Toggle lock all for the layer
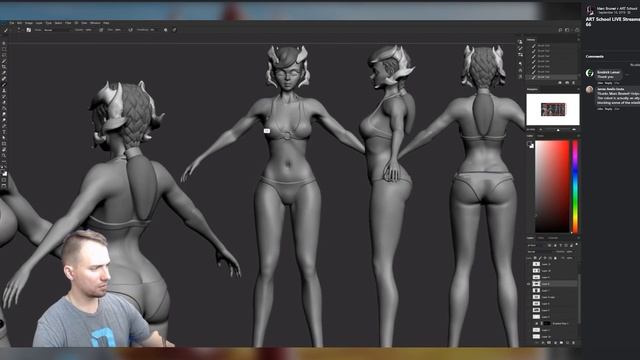The image size is (640, 360). pyautogui.click(x=555, y=258)
